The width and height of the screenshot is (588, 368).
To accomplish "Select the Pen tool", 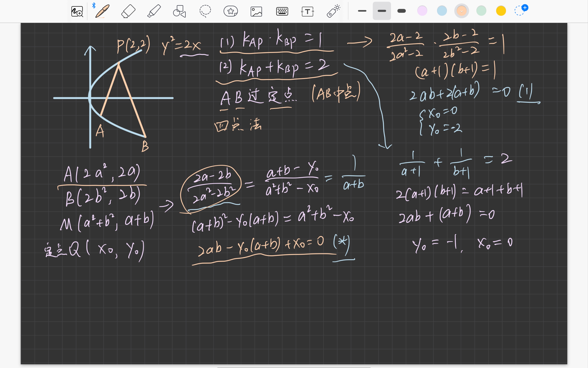I will (x=102, y=11).
